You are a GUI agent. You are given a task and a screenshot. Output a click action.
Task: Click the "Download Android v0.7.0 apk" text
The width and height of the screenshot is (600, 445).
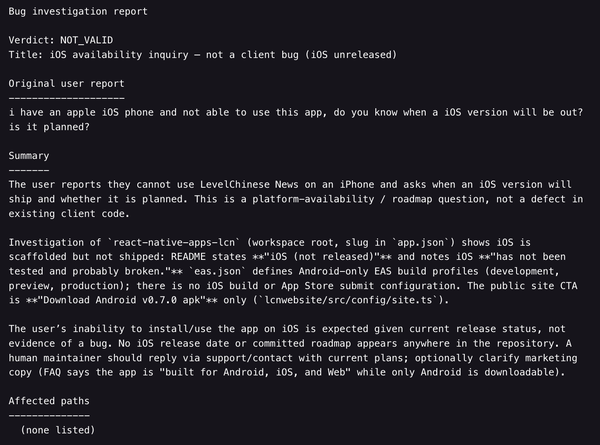point(122,300)
